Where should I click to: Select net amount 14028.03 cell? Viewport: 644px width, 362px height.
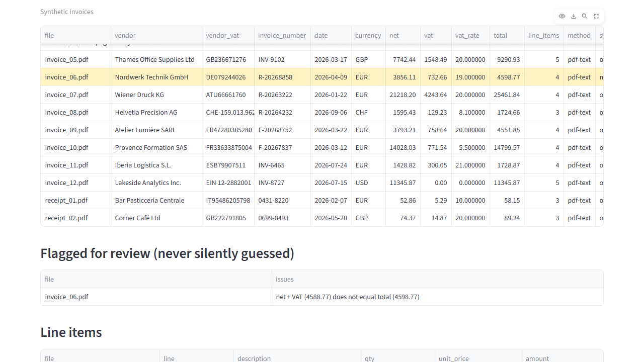(403, 147)
